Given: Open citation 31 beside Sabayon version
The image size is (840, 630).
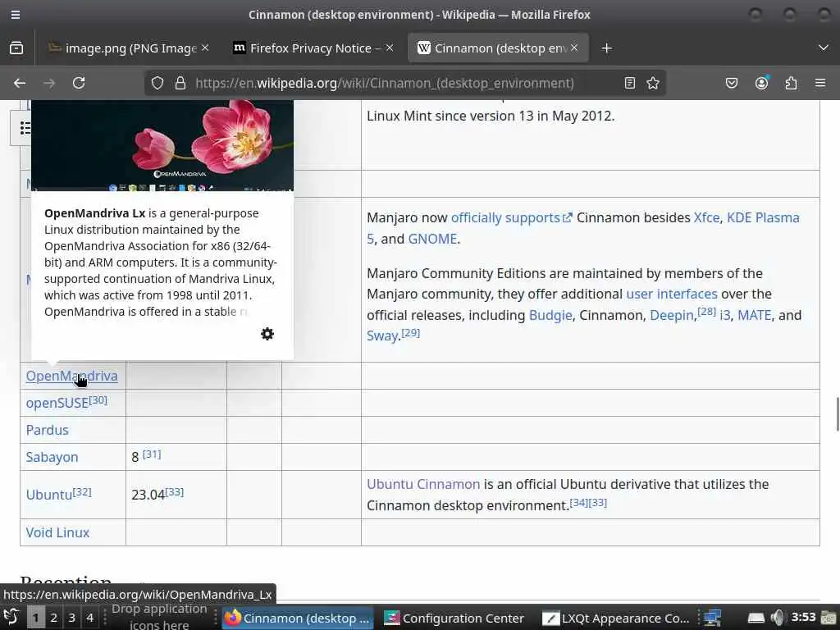Looking at the screenshot, I should point(152,454).
